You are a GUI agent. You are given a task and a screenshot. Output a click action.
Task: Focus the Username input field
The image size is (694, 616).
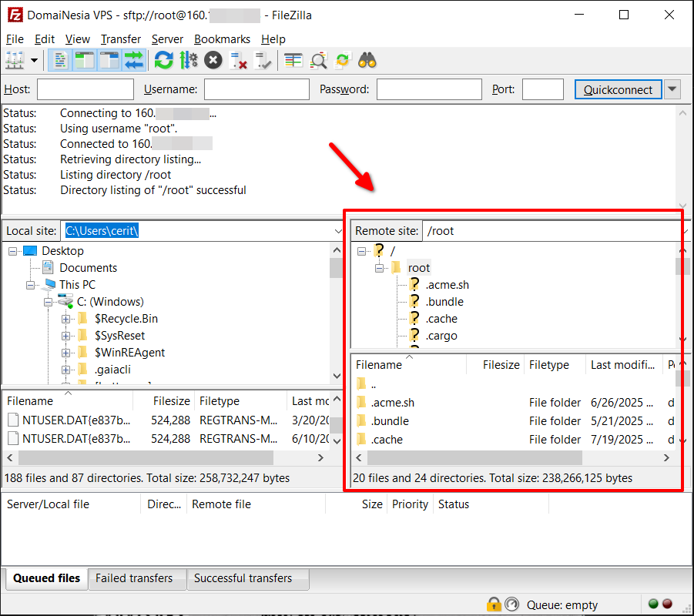(256, 89)
